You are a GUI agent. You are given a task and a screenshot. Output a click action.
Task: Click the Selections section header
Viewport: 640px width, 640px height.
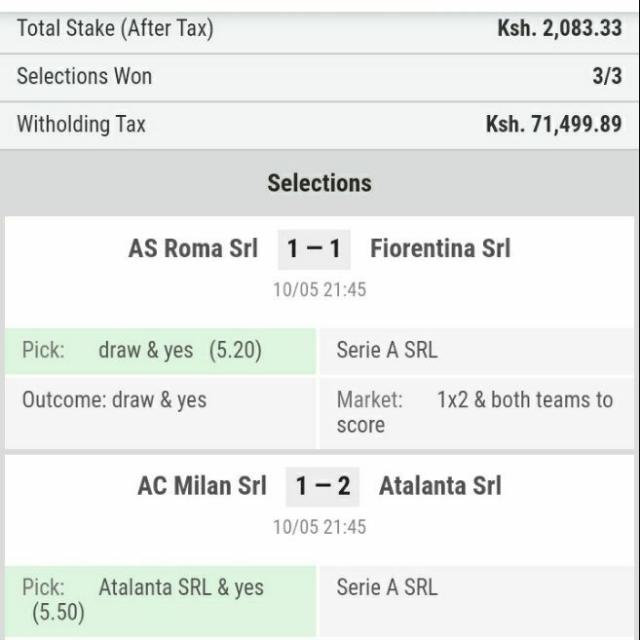coord(319,183)
